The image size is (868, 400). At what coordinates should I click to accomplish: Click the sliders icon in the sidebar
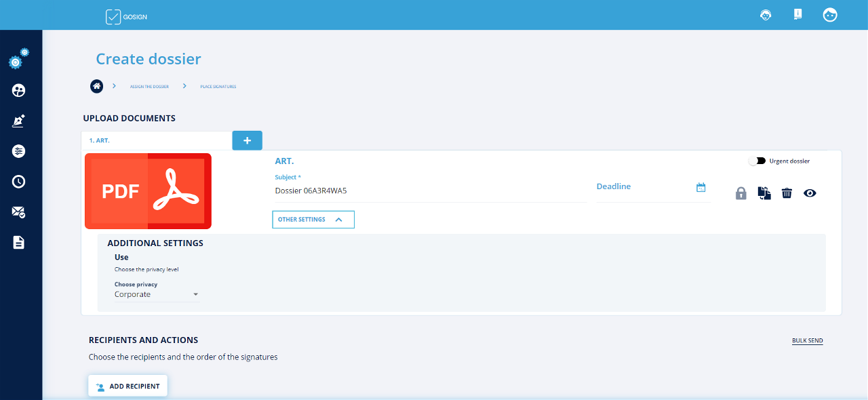pyautogui.click(x=18, y=151)
